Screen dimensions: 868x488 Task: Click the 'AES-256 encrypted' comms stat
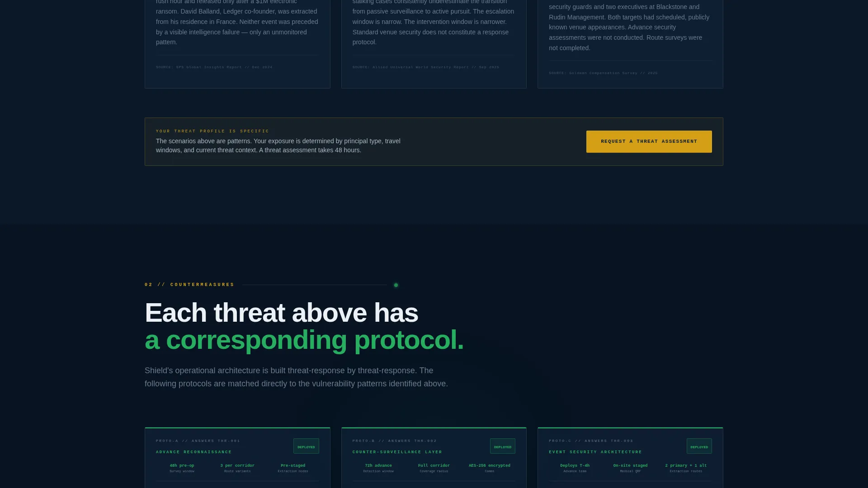490,468
